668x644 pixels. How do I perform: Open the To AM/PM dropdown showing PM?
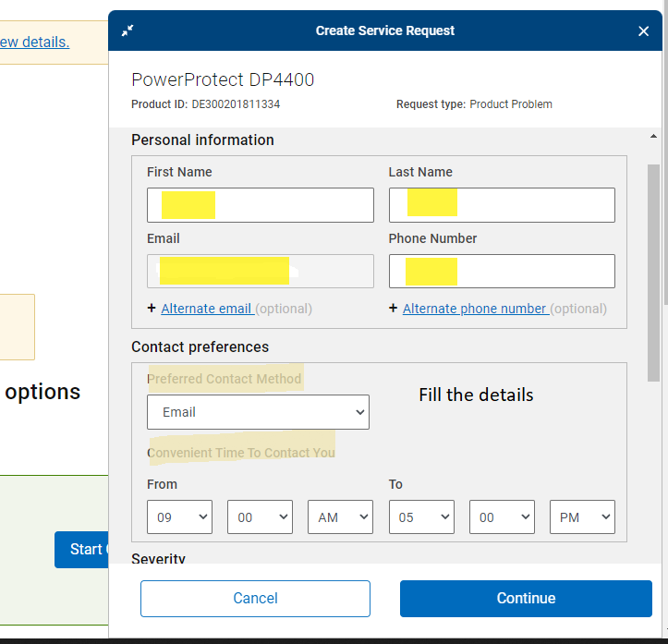coord(582,517)
